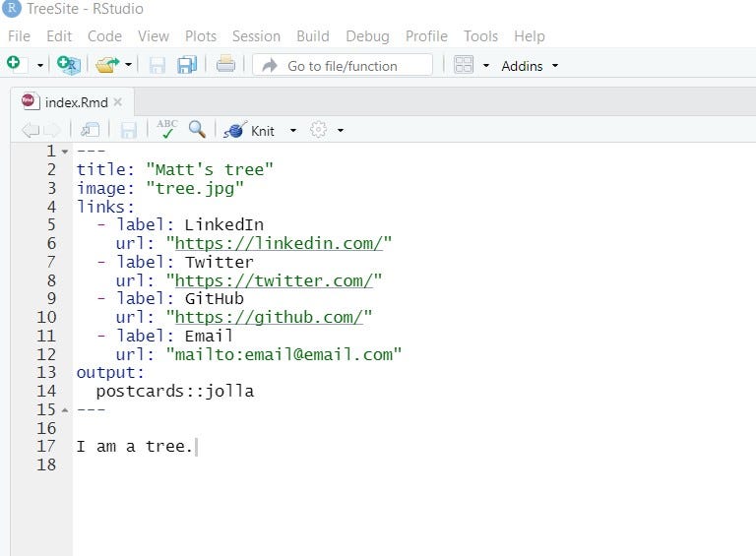Viewport: 756px width, 556px height.
Task: Open the Edit menu
Action: (x=59, y=36)
